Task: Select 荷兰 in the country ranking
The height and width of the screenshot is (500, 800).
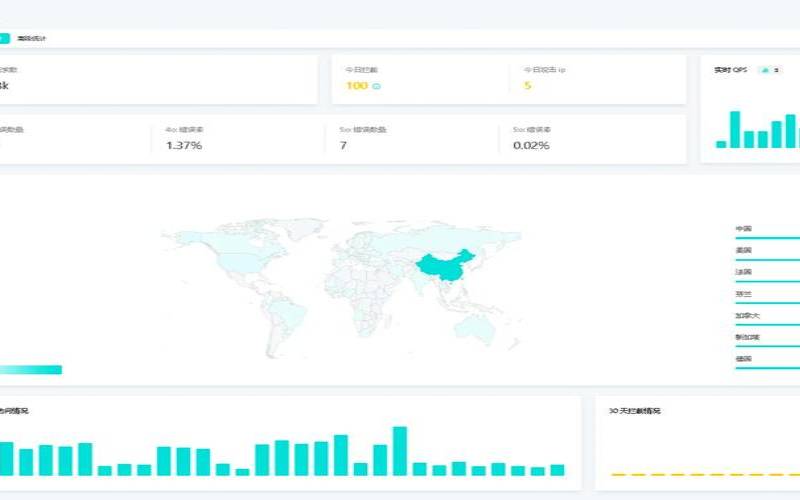Action: [744, 294]
